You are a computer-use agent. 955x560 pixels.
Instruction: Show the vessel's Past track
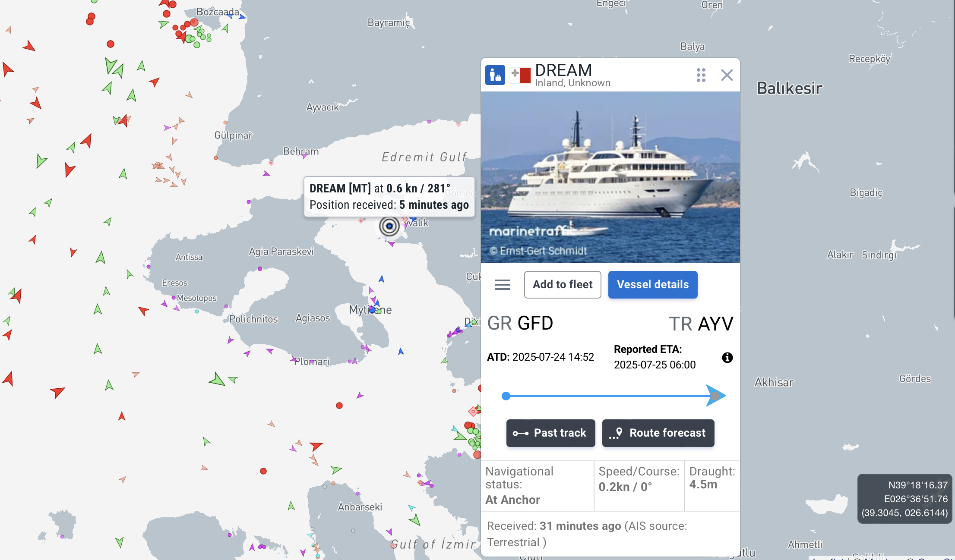tap(550, 433)
